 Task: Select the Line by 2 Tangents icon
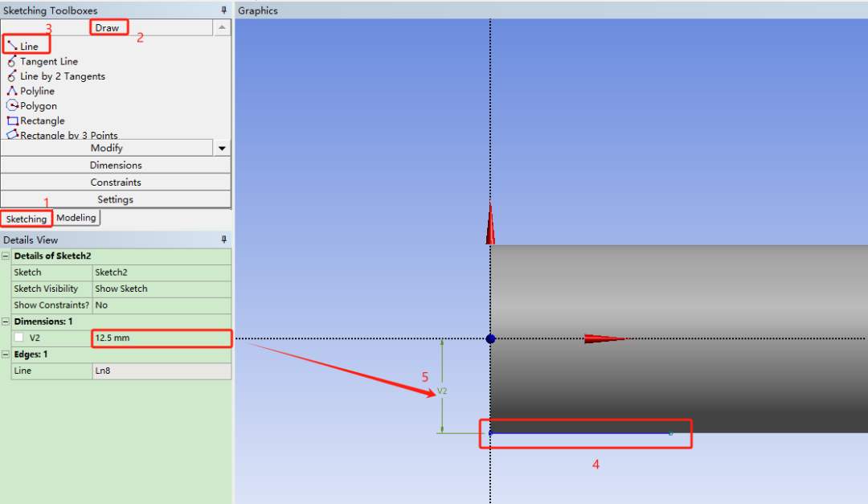[11, 76]
